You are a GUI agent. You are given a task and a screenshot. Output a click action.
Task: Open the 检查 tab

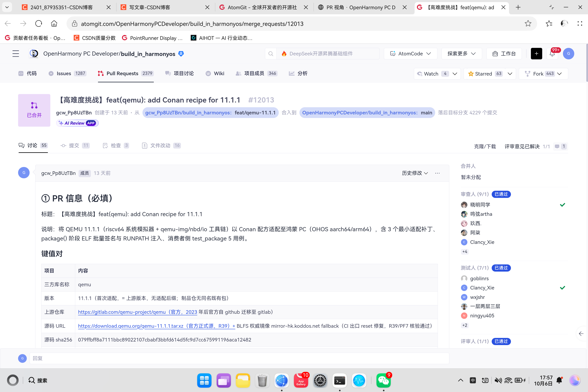(116, 145)
